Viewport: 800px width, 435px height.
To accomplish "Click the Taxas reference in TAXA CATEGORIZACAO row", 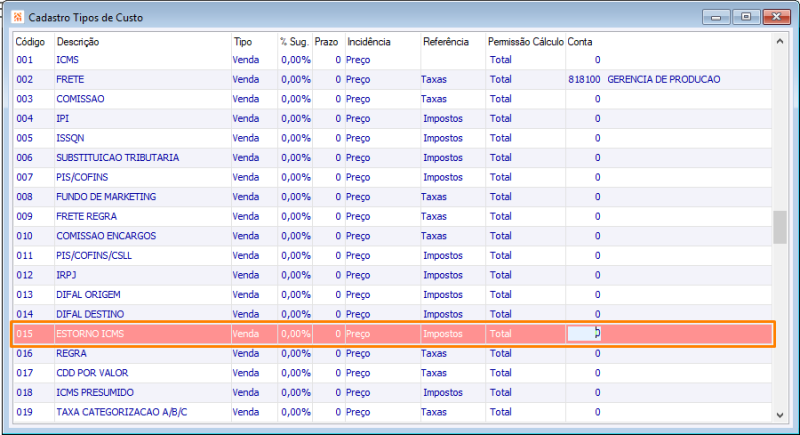I will (434, 412).
